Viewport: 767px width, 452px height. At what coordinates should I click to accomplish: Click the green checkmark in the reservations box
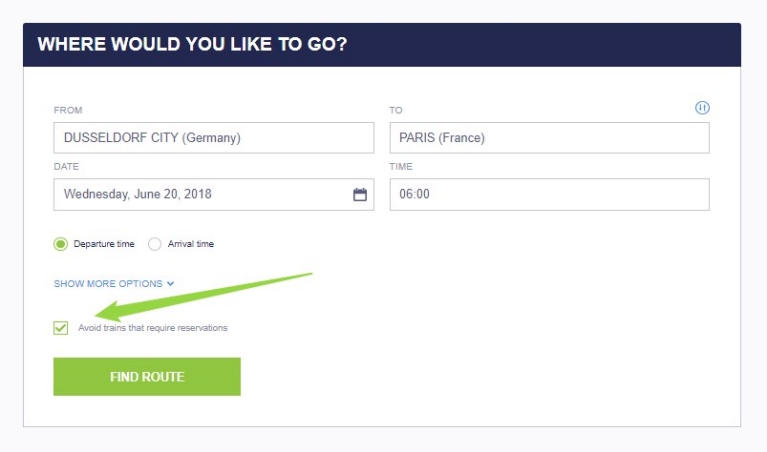[x=61, y=327]
